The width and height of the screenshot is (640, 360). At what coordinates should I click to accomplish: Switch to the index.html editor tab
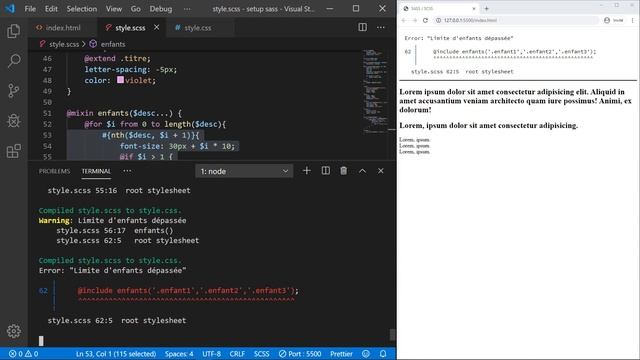[63, 27]
